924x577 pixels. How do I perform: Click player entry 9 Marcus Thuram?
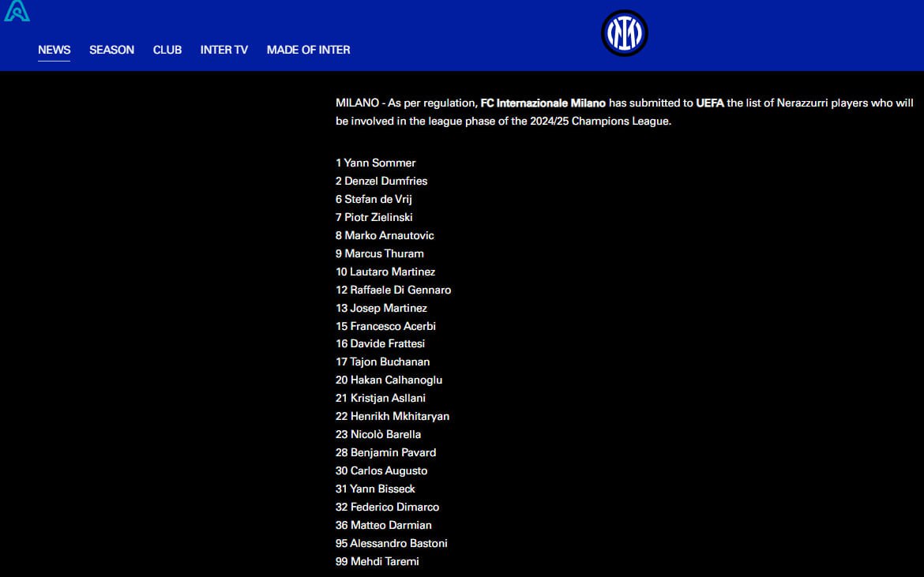pyautogui.click(x=380, y=253)
